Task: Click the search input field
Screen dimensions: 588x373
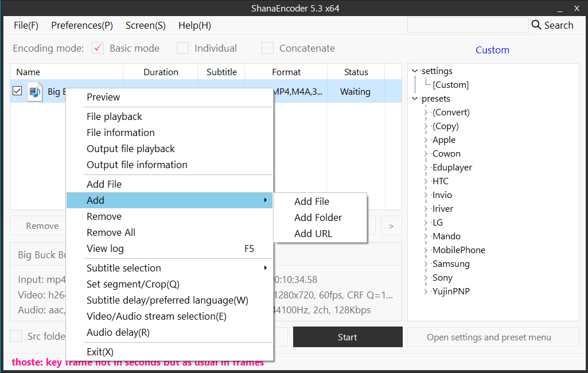Action: pos(468,25)
